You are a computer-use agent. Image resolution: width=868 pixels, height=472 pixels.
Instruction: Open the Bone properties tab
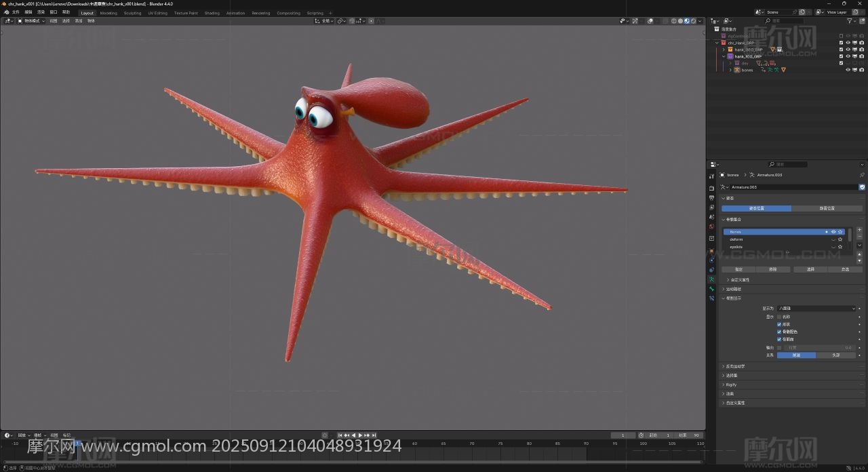click(x=711, y=289)
